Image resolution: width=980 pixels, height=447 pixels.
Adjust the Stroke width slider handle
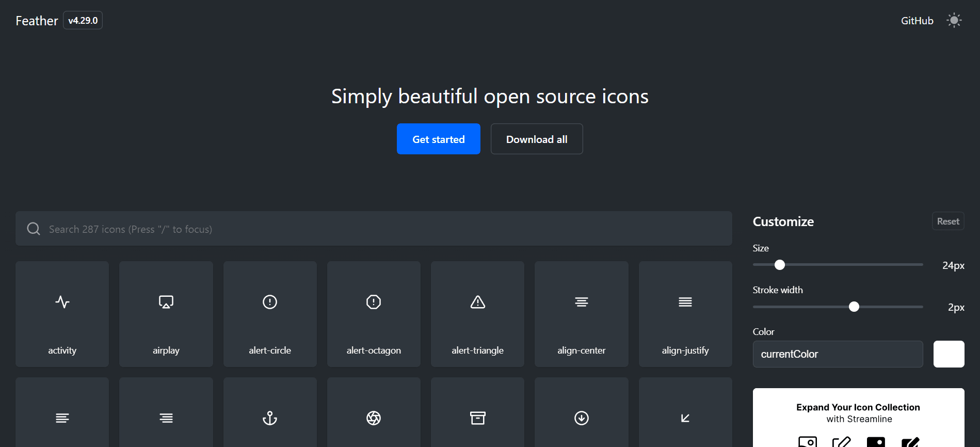point(854,307)
